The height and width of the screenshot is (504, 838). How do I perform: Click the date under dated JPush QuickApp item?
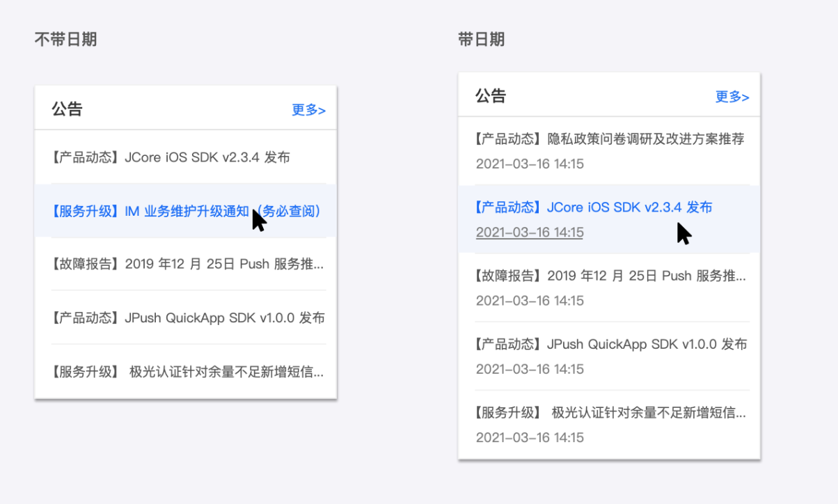tap(530, 369)
